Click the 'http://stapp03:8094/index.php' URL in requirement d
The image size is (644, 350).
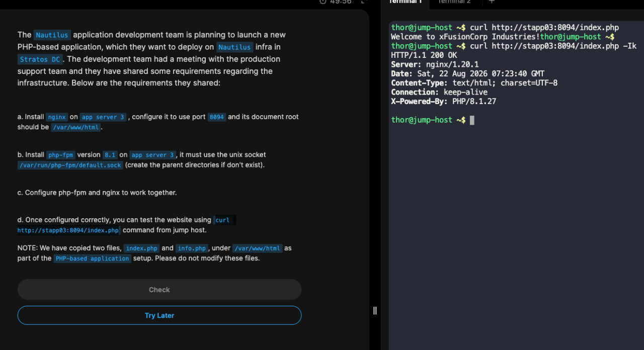tap(68, 230)
